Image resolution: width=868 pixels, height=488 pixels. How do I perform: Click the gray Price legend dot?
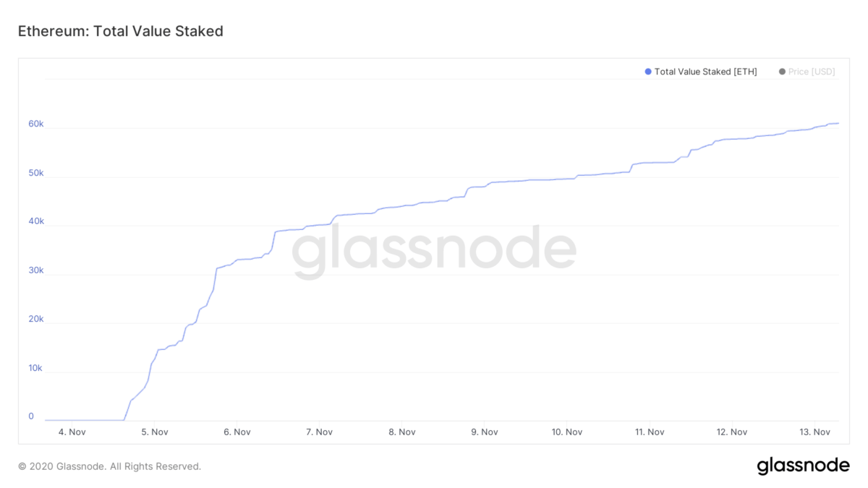click(x=782, y=72)
